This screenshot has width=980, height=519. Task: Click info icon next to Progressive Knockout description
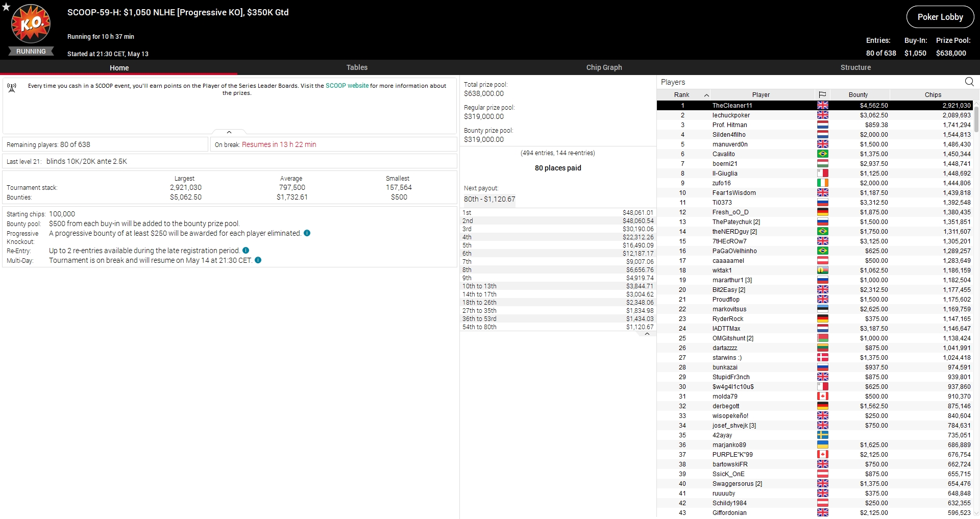(307, 233)
